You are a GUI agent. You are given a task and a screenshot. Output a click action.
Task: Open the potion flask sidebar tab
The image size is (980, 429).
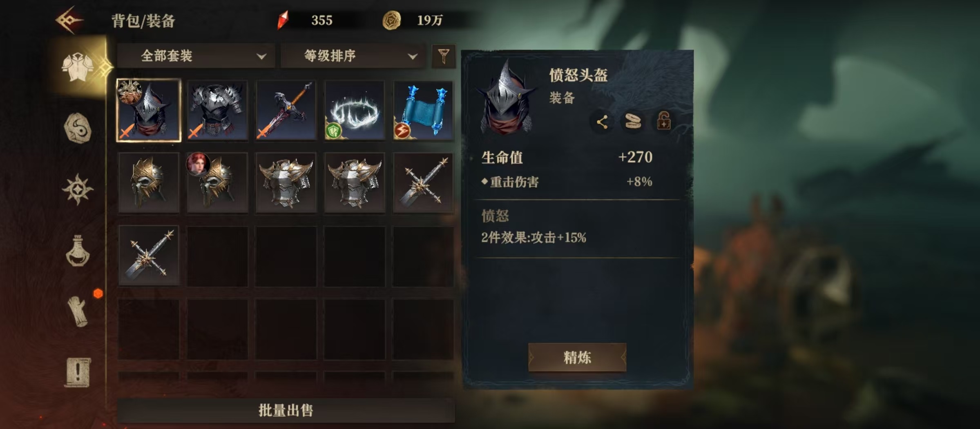pyautogui.click(x=78, y=251)
